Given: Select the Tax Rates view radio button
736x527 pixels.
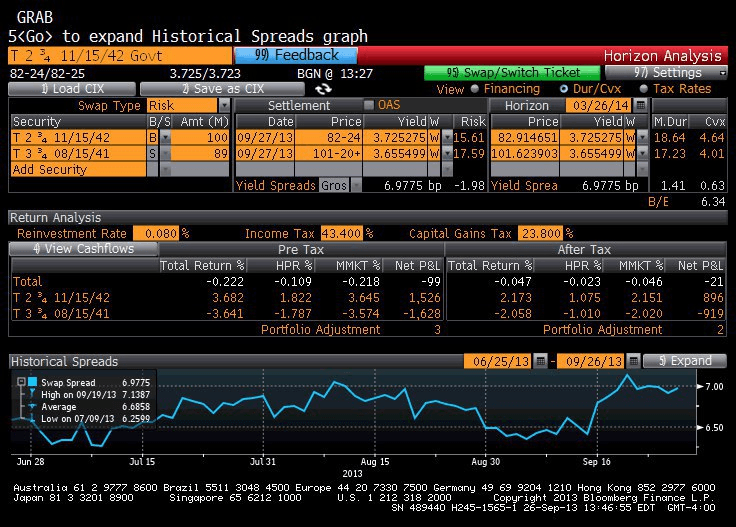Looking at the screenshot, I should tap(643, 89).
